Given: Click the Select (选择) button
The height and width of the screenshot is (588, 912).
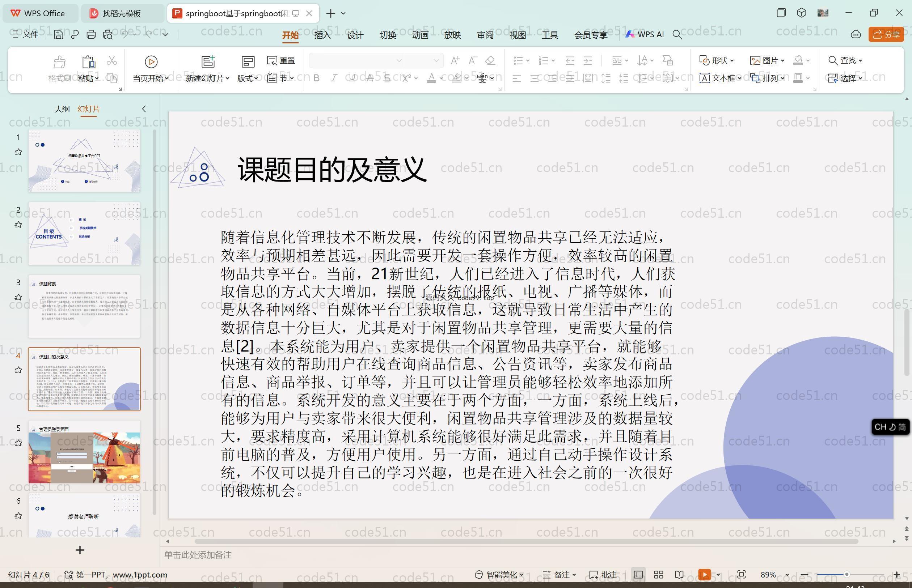Looking at the screenshot, I should pyautogui.click(x=845, y=78).
